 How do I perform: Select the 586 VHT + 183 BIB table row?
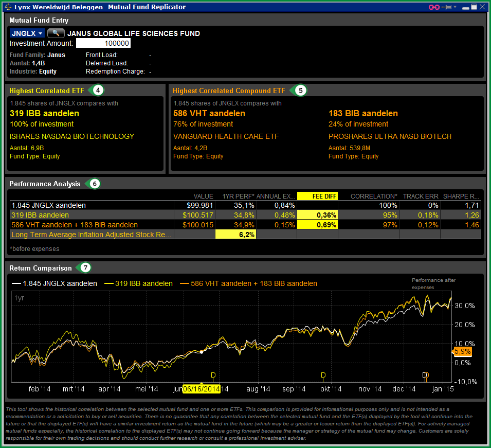(x=245, y=225)
